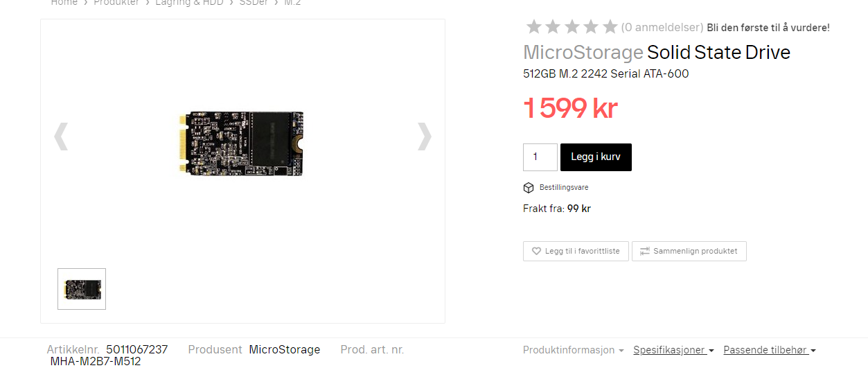Click the compare arrows icon
The height and width of the screenshot is (386, 868).
pos(644,252)
